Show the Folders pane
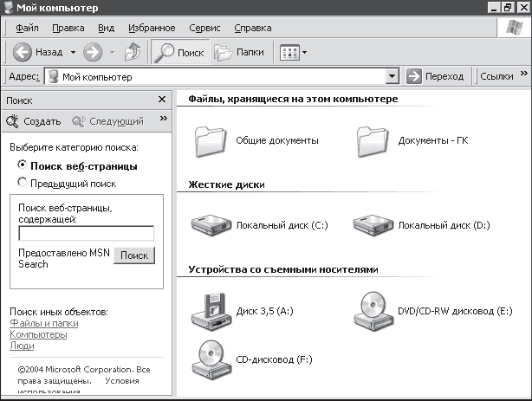Viewport: 532px width, 401px height. point(239,52)
